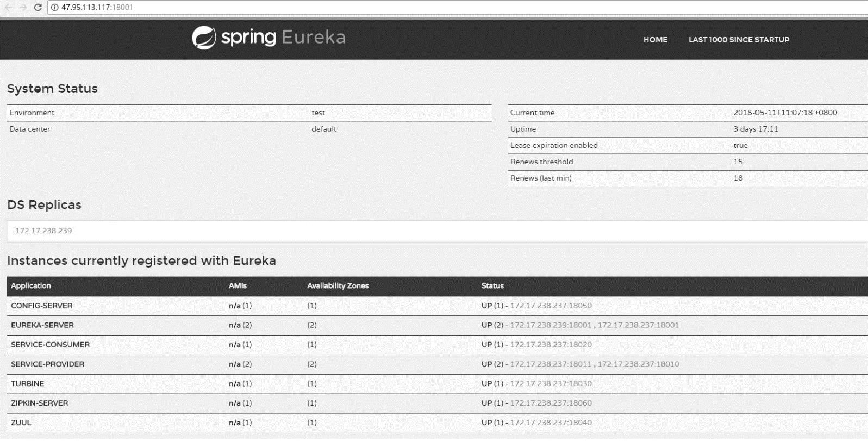Click the environment value test
868x441 pixels.
coord(318,113)
